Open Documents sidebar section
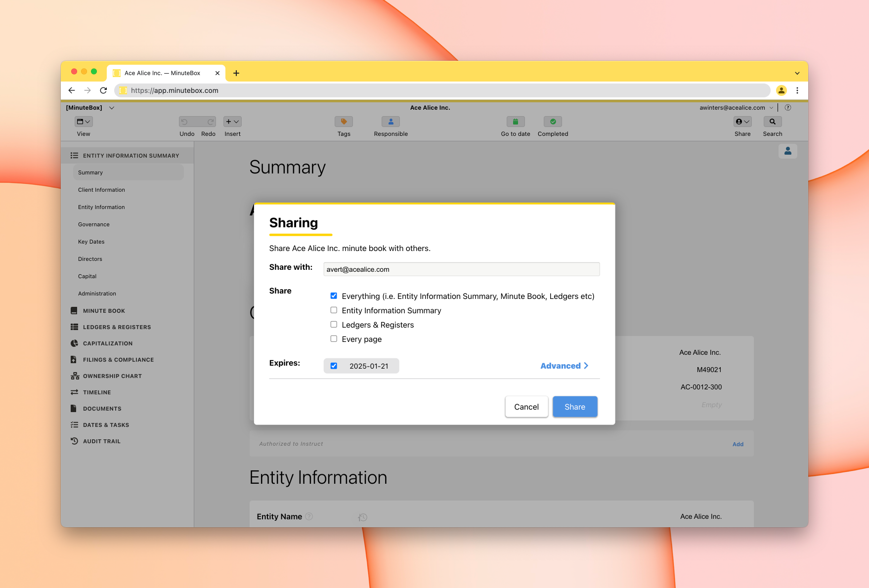 coord(102,409)
